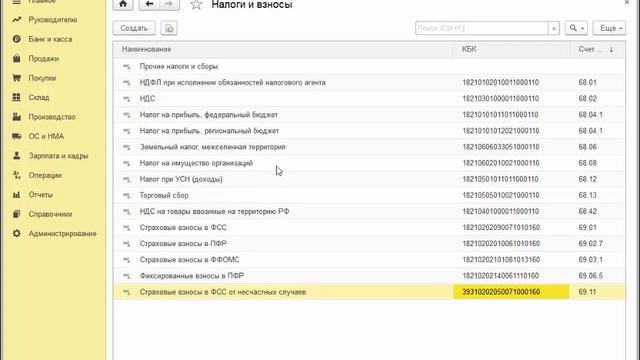Click row icon beside Фиксированные взносы в ПФР
640x360 pixels.
point(127,276)
